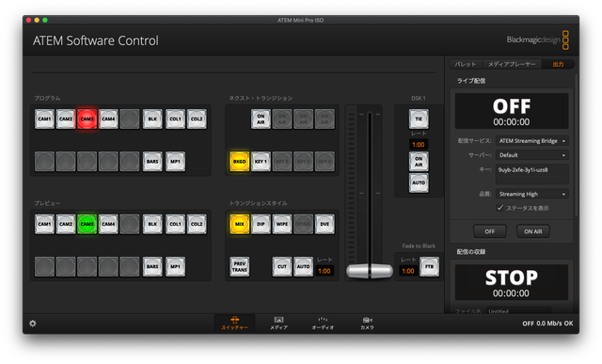
Task: Run the AUTO transition button
Action: (x=303, y=266)
